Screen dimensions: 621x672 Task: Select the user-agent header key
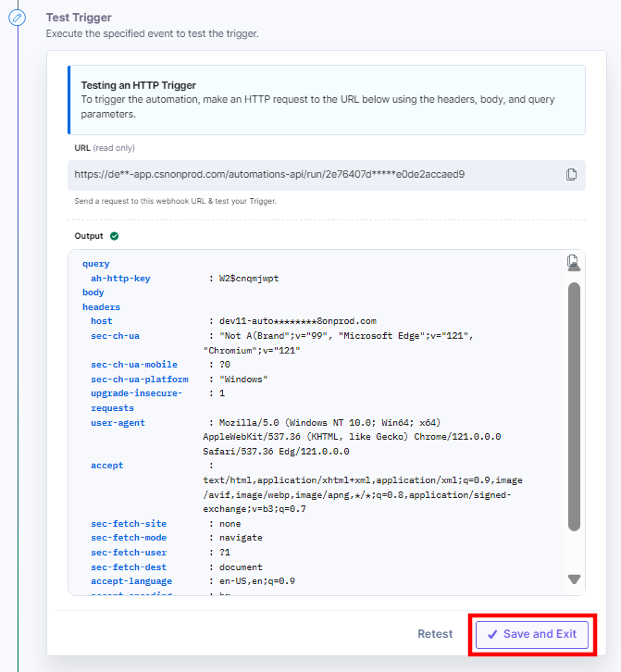(118, 423)
